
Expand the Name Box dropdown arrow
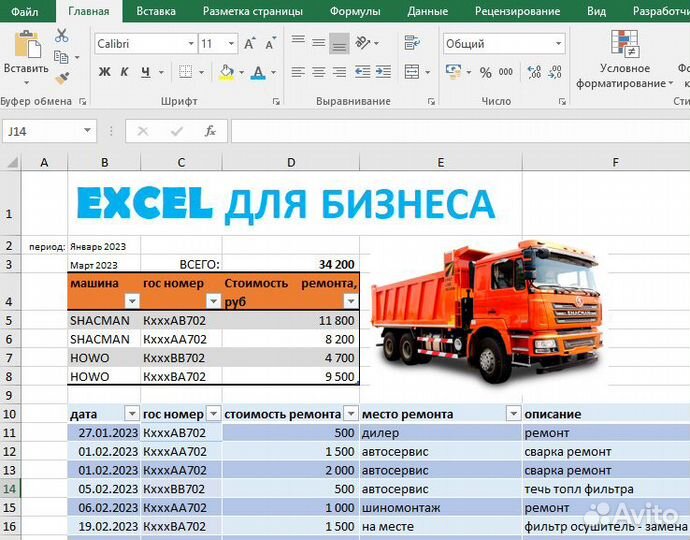(87, 131)
